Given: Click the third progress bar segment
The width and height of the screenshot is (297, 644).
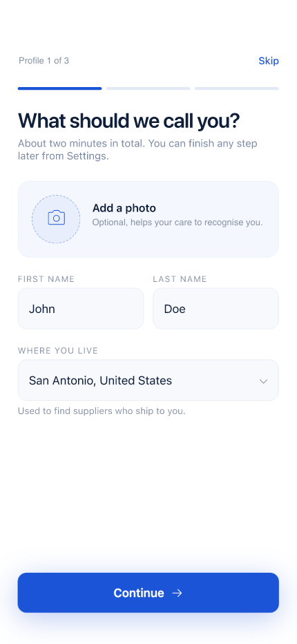Looking at the screenshot, I should click(237, 88).
